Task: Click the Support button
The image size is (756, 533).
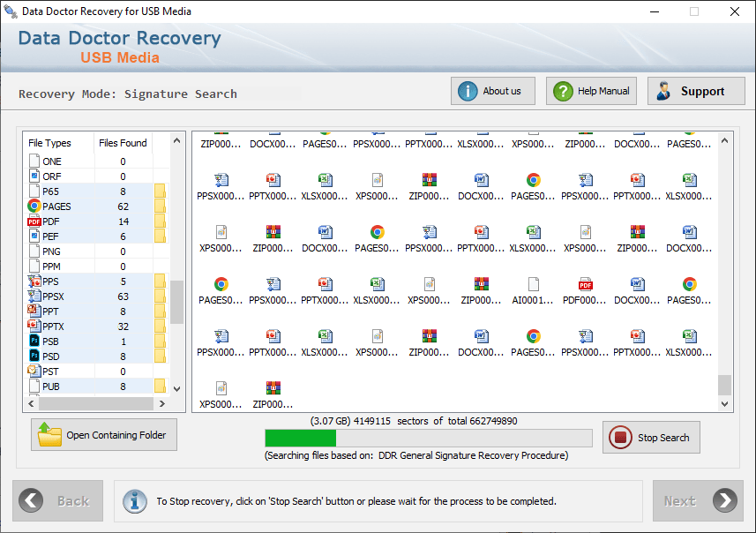Action: [x=696, y=91]
